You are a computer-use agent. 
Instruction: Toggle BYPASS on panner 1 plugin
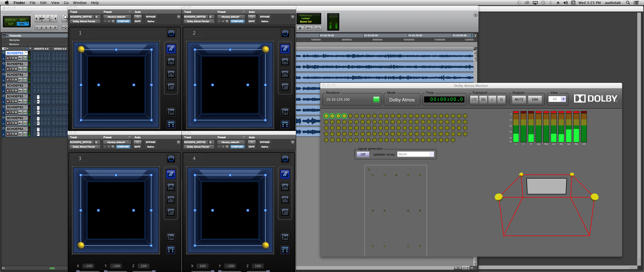click(x=151, y=17)
